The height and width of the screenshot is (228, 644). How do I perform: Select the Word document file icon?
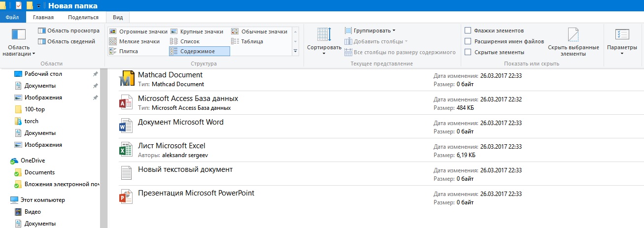pyautogui.click(x=127, y=126)
